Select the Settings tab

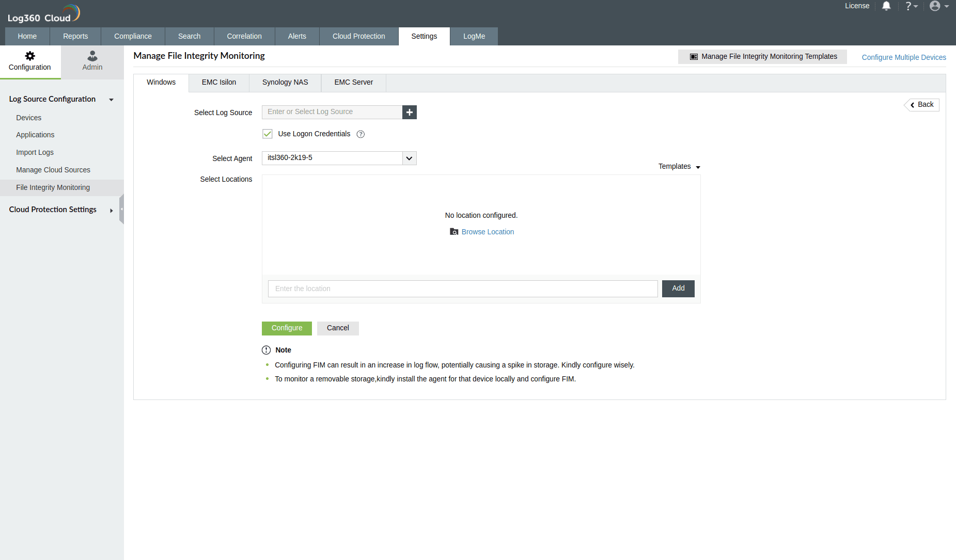click(x=424, y=36)
